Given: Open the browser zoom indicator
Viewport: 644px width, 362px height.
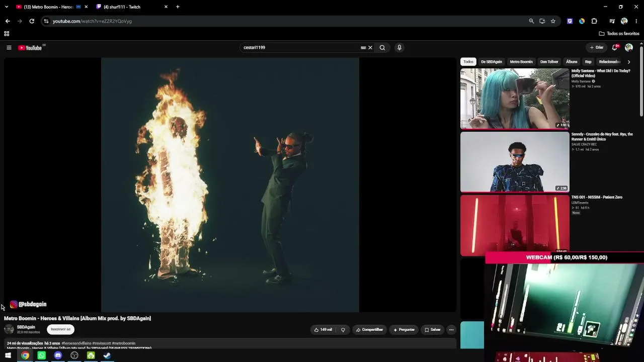Looking at the screenshot, I should (x=531, y=21).
